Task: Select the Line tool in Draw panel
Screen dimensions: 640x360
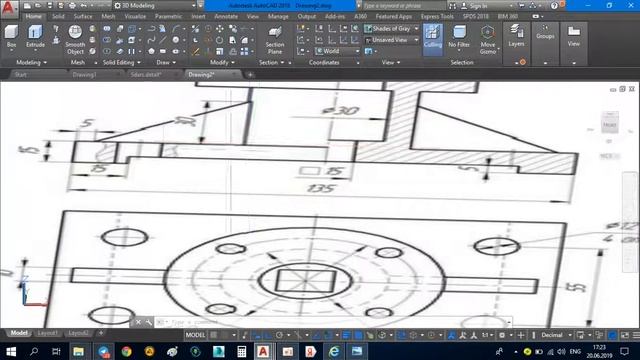Action: [163, 40]
